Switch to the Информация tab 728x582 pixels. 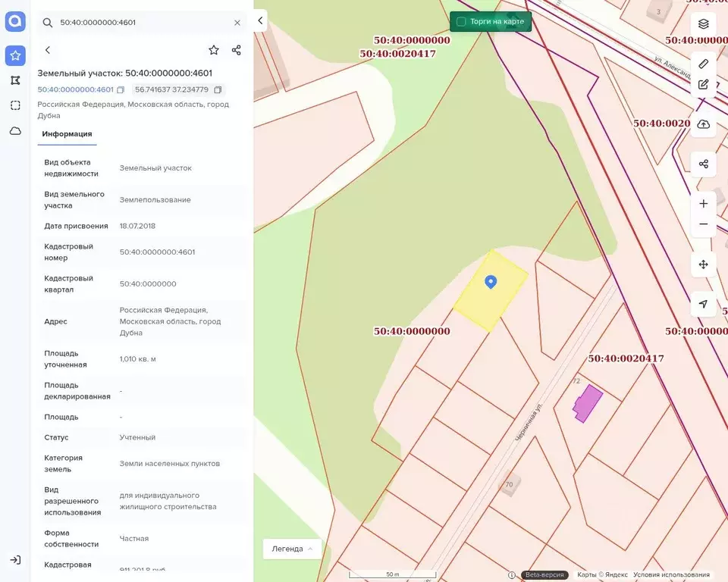pyautogui.click(x=67, y=133)
